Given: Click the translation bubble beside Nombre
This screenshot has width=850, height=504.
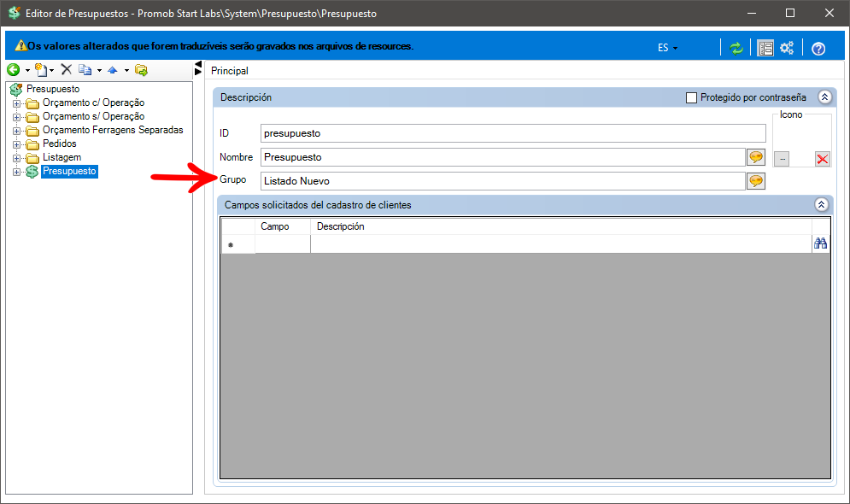Looking at the screenshot, I should (756, 157).
